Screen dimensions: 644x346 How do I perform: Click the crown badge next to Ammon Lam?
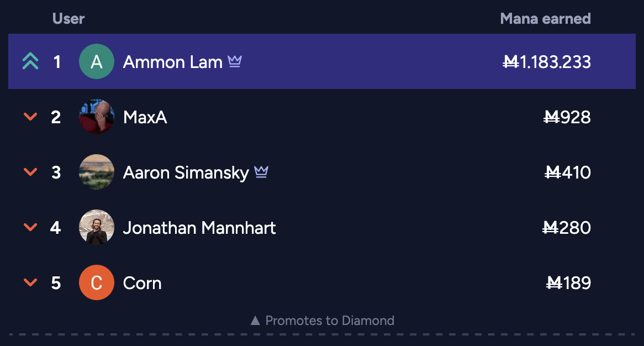[x=235, y=61]
